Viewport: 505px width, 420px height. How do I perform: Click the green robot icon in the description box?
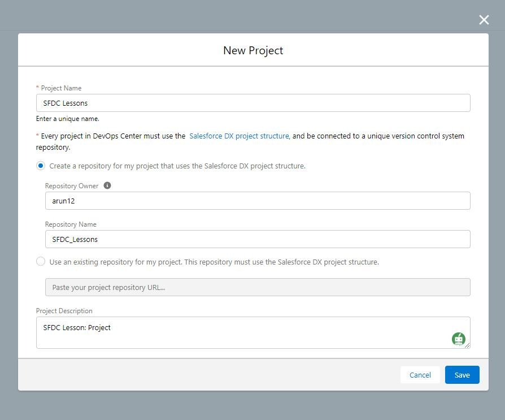pyautogui.click(x=458, y=339)
